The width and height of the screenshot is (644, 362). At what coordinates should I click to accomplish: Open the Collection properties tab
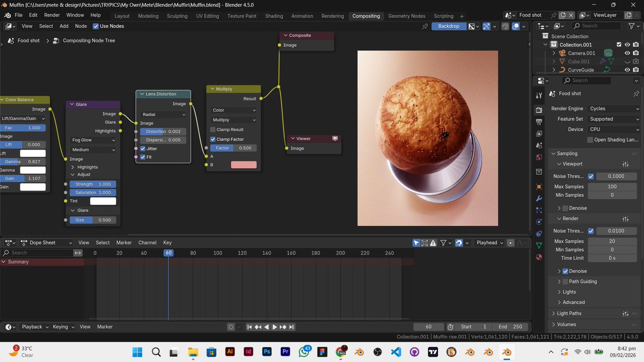pyautogui.click(x=539, y=172)
